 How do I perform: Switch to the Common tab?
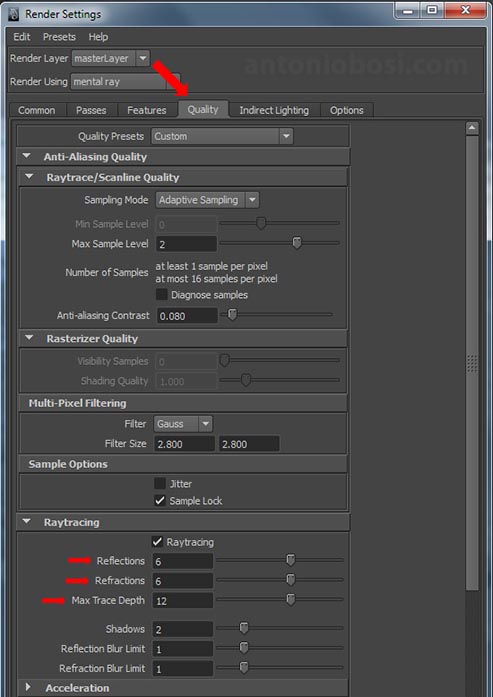click(x=37, y=110)
